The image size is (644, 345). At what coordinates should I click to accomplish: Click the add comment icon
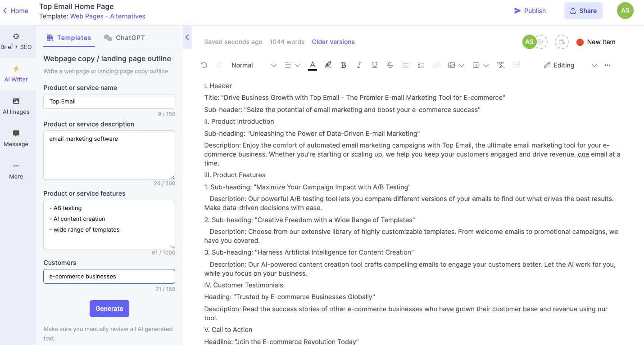517,65
